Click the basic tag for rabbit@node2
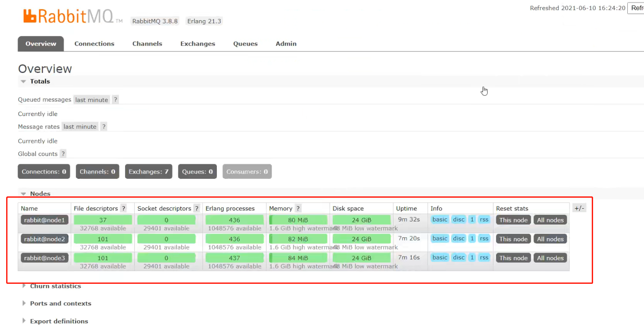This screenshot has height=326, width=644. point(440,239)
